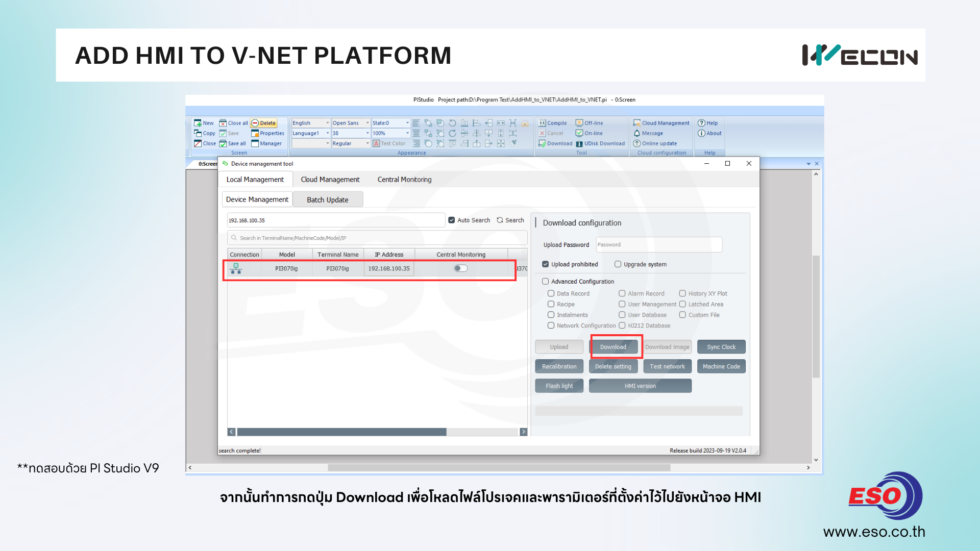Click the UDisk Download icon
Viewport: 980px width, 551px height.
(x=579, y=144)
